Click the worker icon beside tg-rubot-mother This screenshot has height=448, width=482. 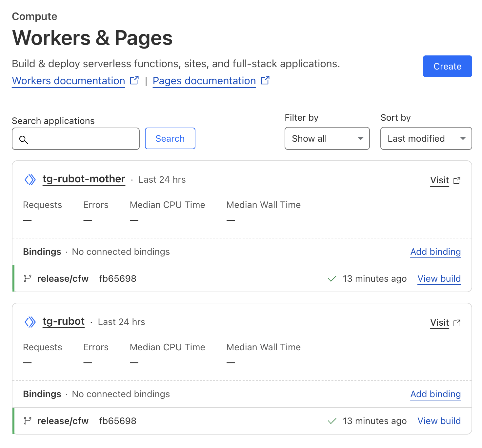(x=30, y=180)
